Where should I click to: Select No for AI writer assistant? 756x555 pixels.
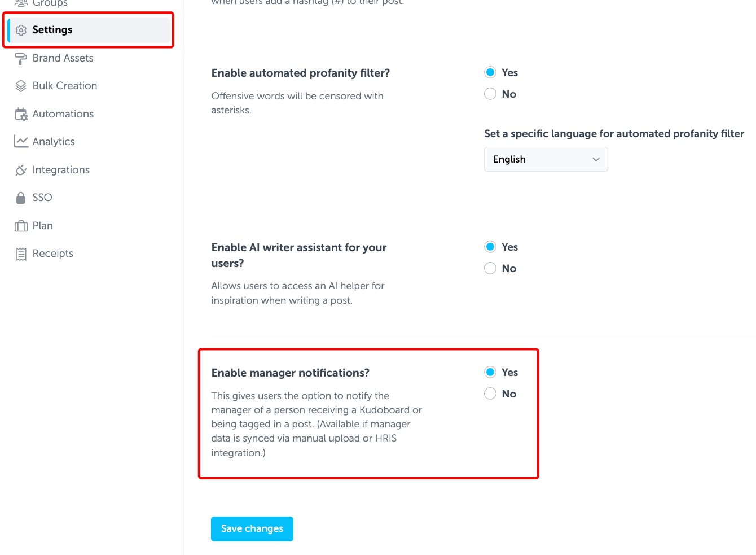pyautogui.click(x=490, y=268)
